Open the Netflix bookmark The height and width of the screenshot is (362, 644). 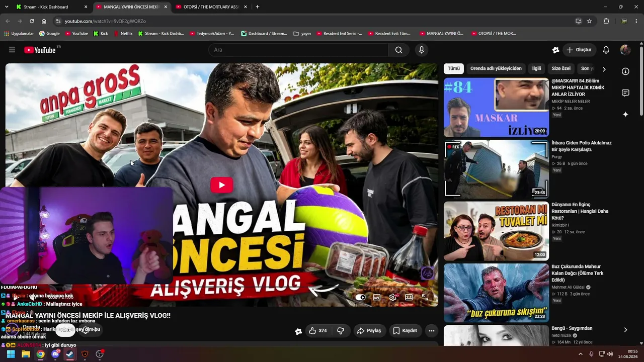click(x=123, y=34)
